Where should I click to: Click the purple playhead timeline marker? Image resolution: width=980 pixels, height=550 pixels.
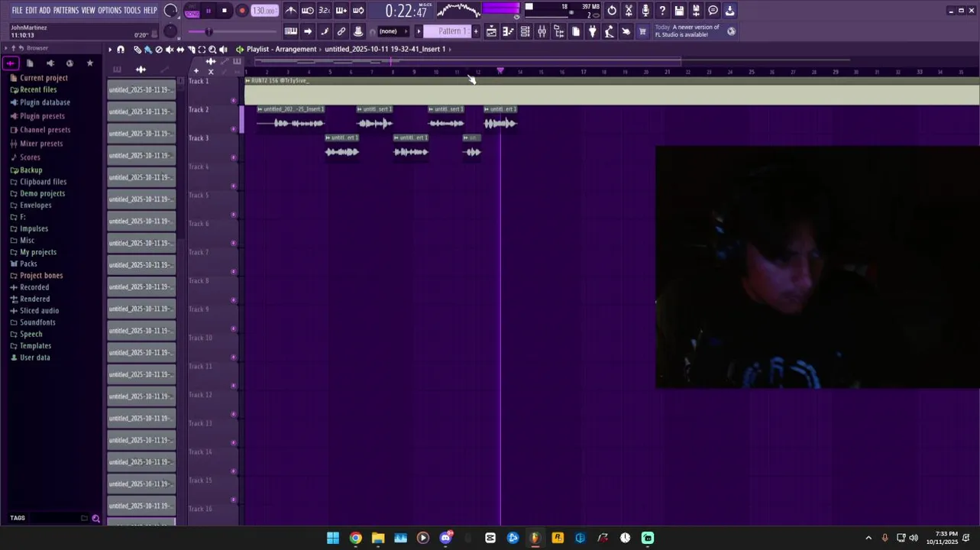[500, 71]
